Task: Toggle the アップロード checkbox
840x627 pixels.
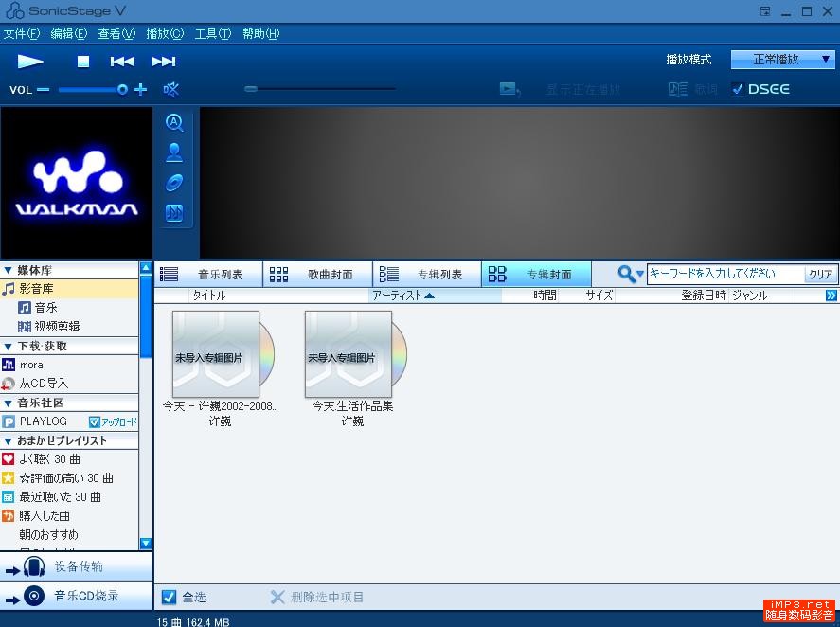Action: (95, 422)
